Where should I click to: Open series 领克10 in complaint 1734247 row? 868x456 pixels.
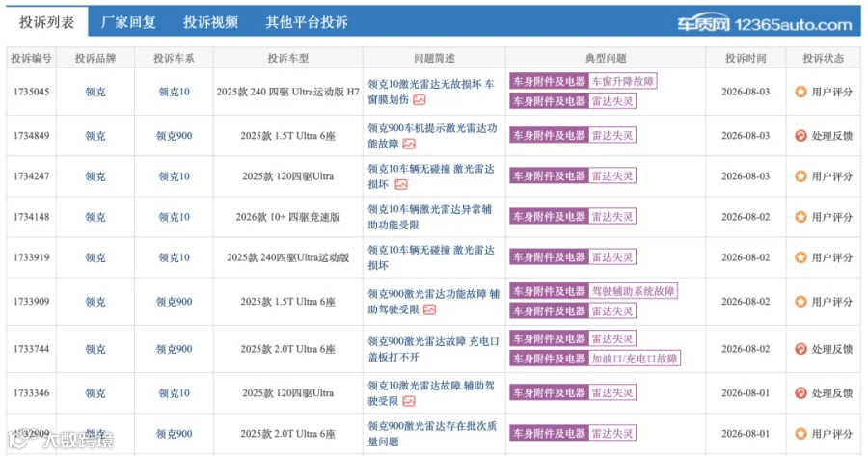[174, 176]
